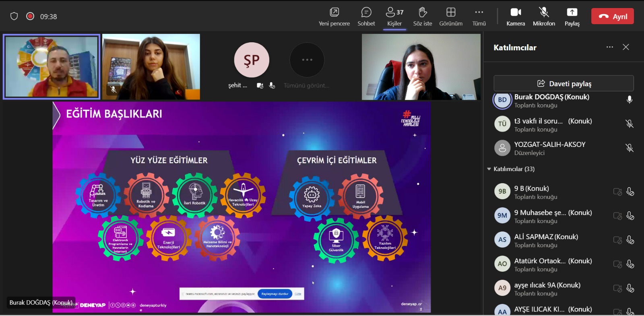This screenshot has height=316, width=644.
Task: Leave the meeting with Ayrıl
Action: click(x=612, y=17)
